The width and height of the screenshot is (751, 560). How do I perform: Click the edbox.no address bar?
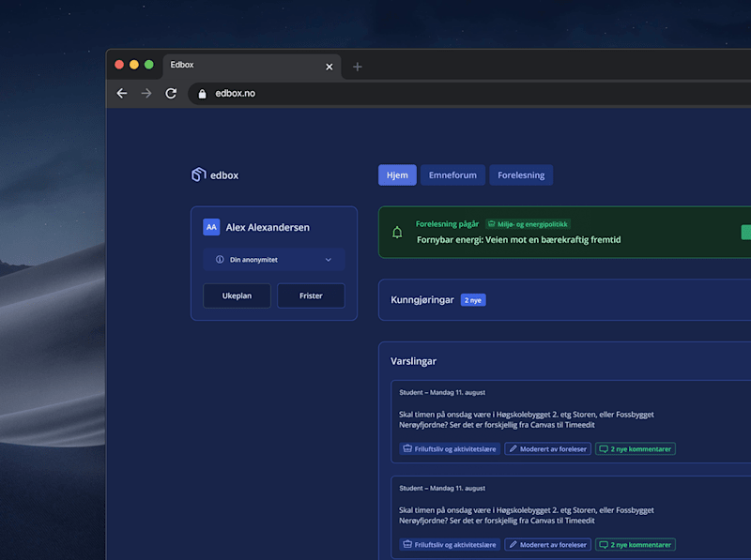469,94
